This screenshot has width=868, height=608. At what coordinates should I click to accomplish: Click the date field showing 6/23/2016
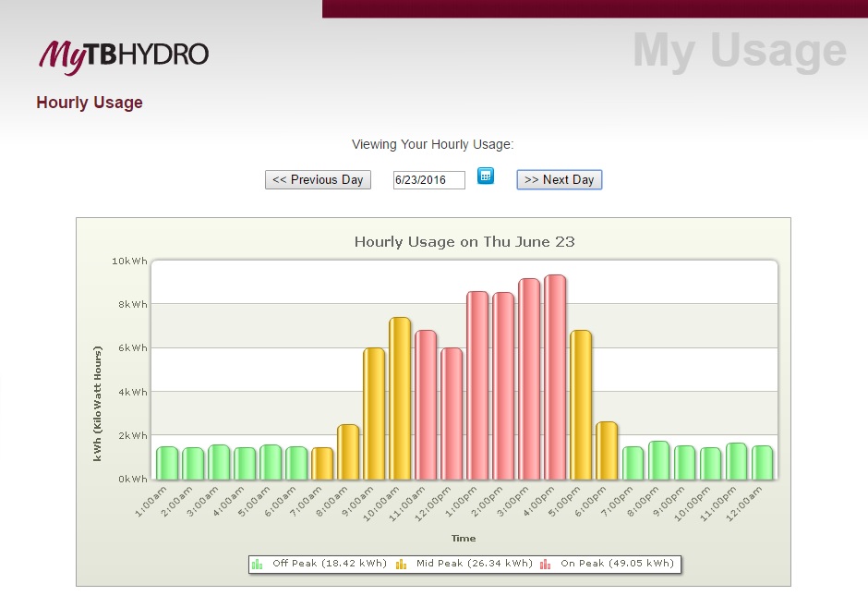click(x=429, y=180)
